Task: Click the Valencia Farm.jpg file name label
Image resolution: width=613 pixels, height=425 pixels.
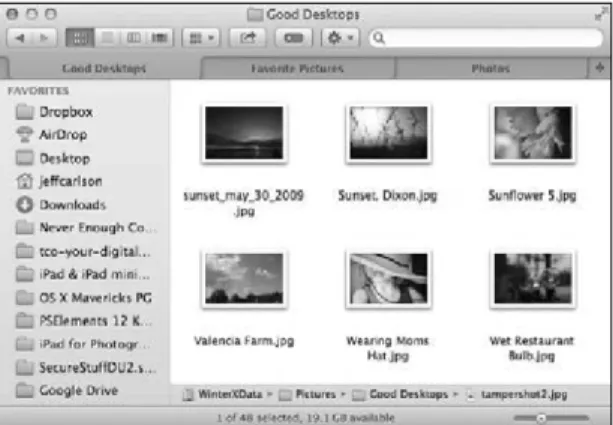Action: pyautogui.click(x=244, y=341)
